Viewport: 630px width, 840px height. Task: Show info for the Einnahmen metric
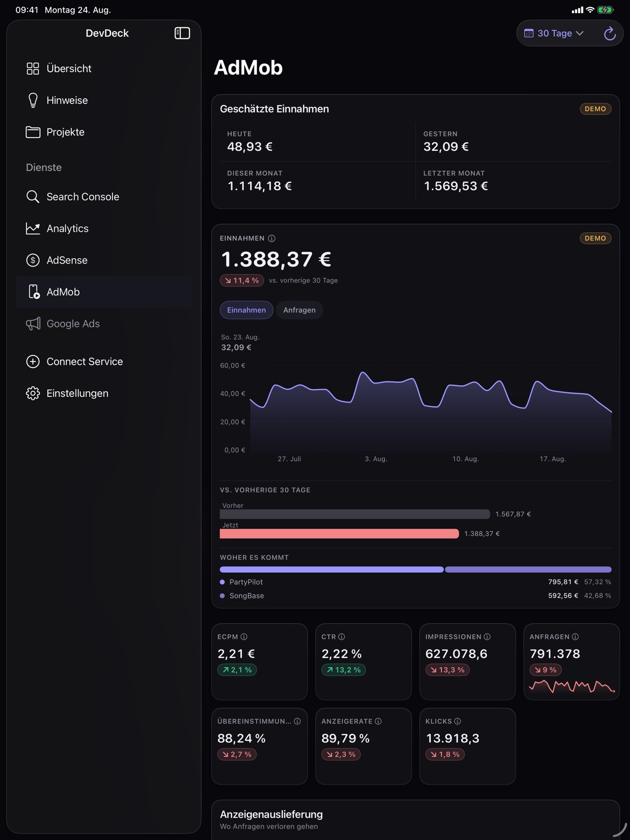(x=272, y=238)
